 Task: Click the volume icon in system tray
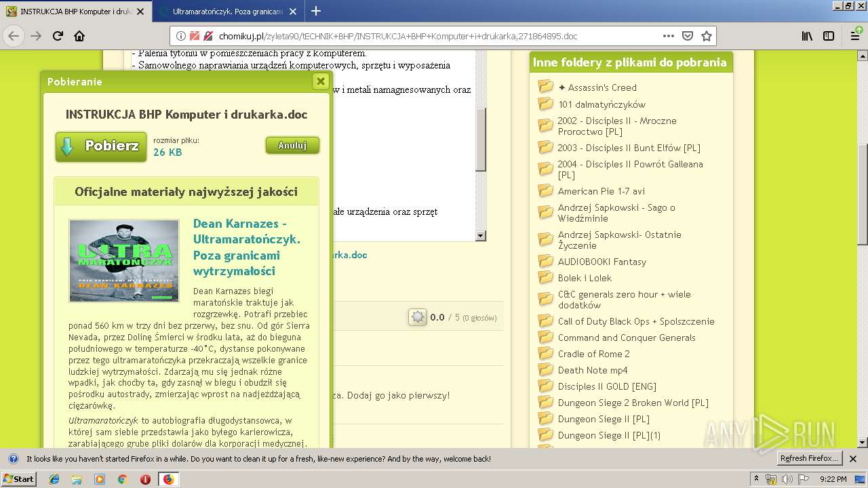point(786,479)
